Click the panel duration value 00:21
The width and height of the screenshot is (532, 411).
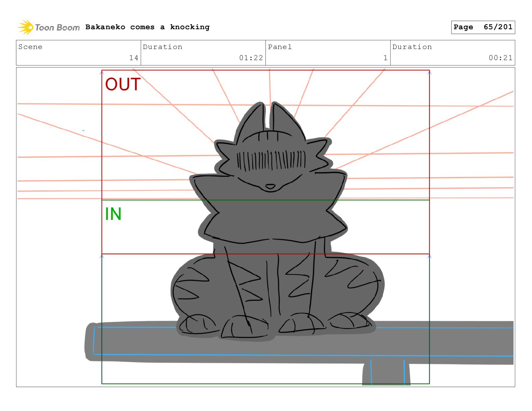pos(500,58)
